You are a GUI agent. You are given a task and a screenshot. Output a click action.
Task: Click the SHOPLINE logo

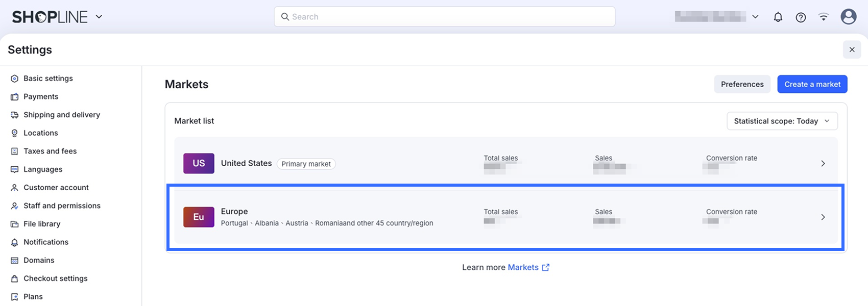pyautogui.click(x=50, y=17)
